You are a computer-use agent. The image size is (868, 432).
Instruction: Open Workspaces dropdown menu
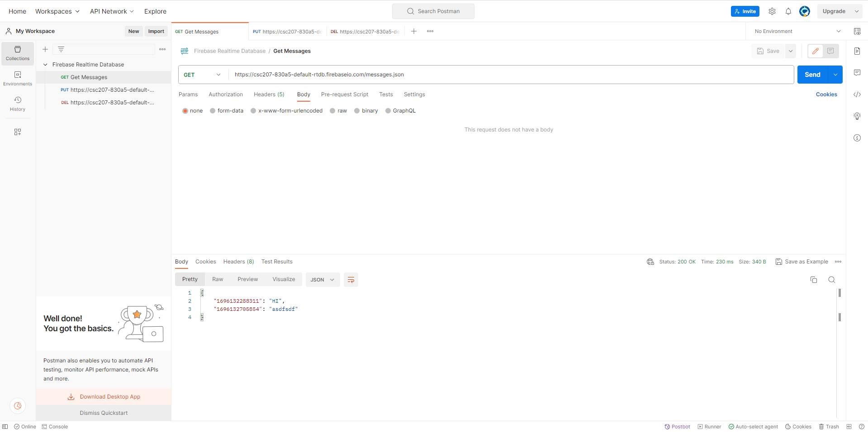click(x=57, y=11)
